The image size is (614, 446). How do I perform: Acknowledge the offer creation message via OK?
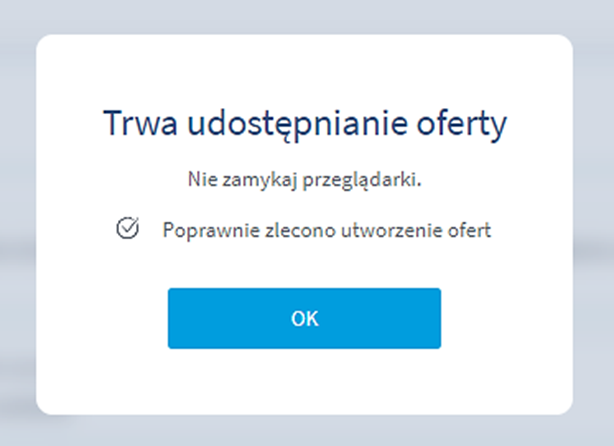pyautogui.click(x=304, y=318)
